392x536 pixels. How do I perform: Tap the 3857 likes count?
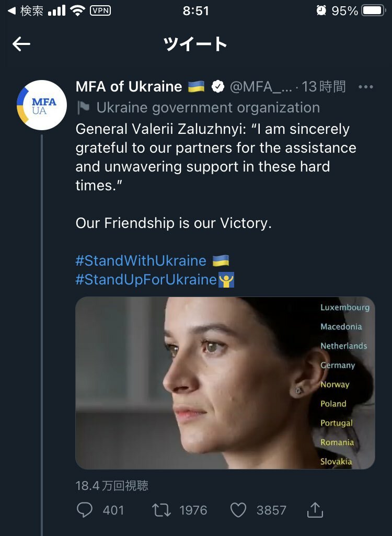pyautogui.click(x=271, y=510)
